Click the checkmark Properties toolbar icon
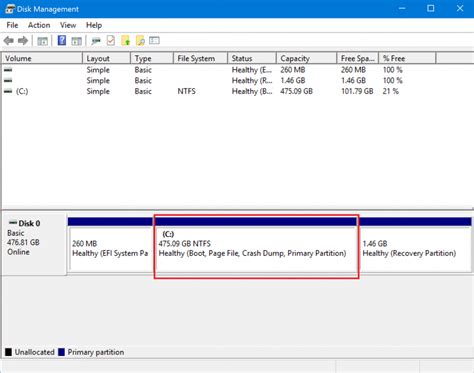Image resolution: width=474 pixels, height=373 pixels. [x=111, y=41]
